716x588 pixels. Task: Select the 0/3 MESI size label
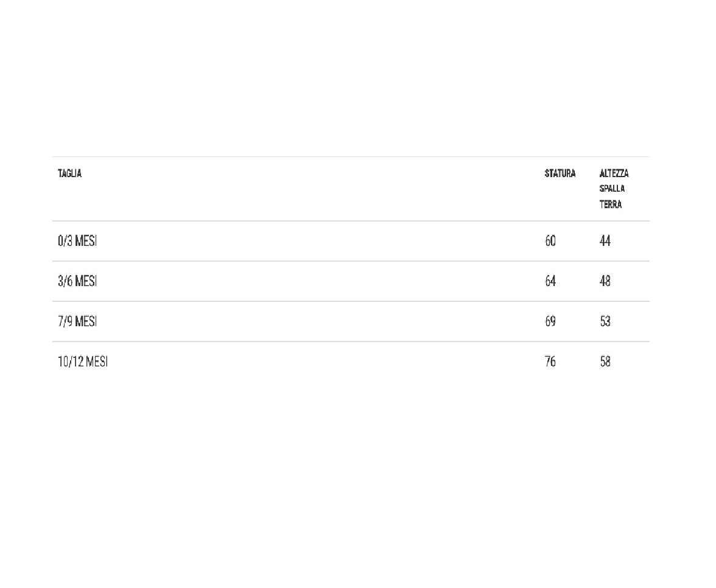[x=77, y=241]
